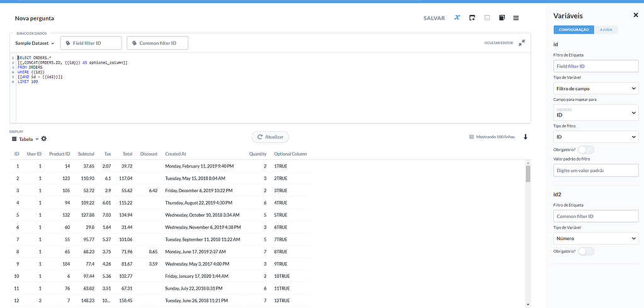Open the Número variable type dropdown

click(x=596, y=238)
